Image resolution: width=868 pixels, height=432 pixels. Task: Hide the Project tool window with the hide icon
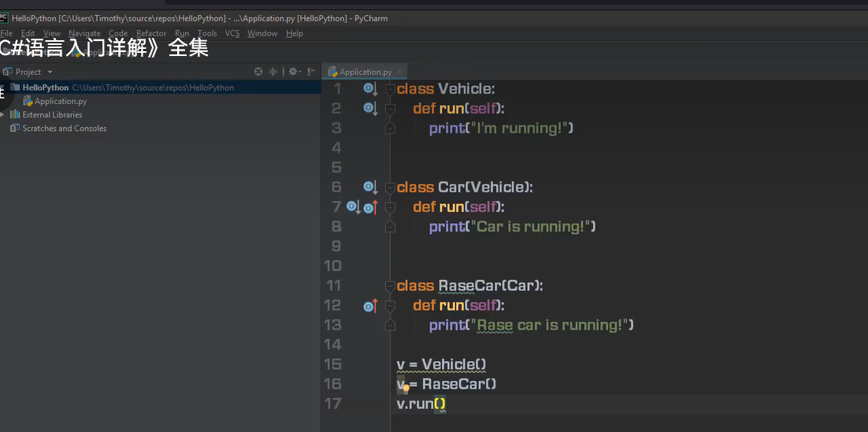[312, 72]
